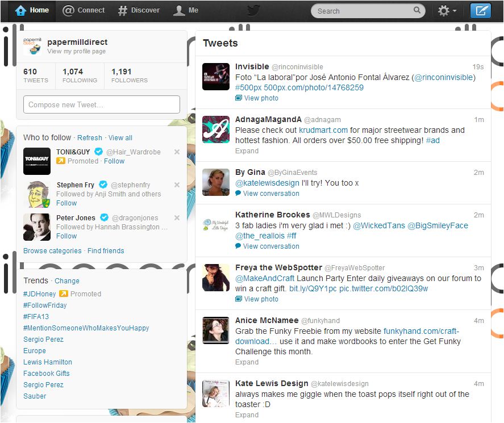
Task: Click Invisible's tweet avatar
Action: click(216, 77)
